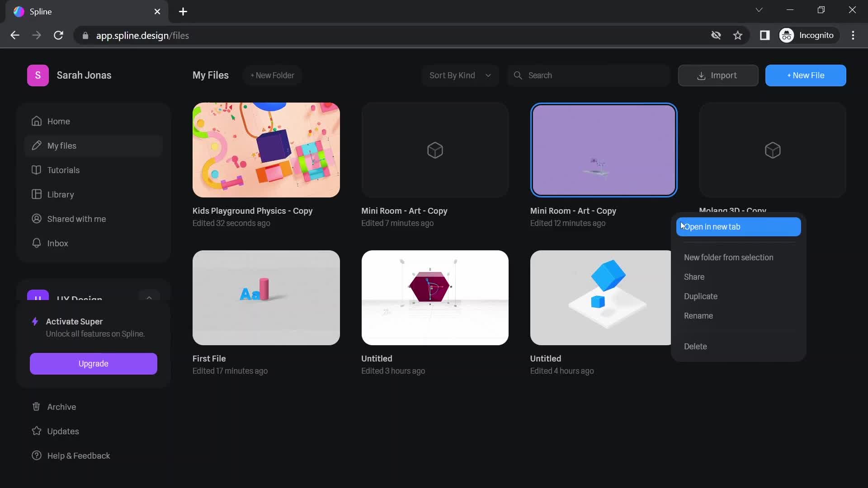Open Library section
The image size is (868, 488).
[x=60, y=195]
